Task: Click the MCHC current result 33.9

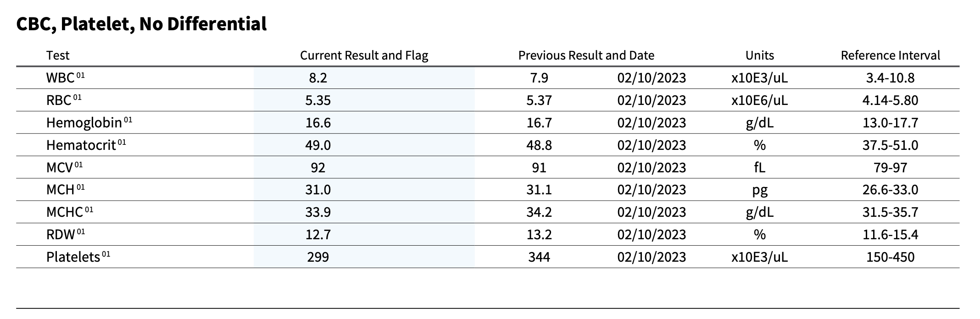Action: point(318,212)
